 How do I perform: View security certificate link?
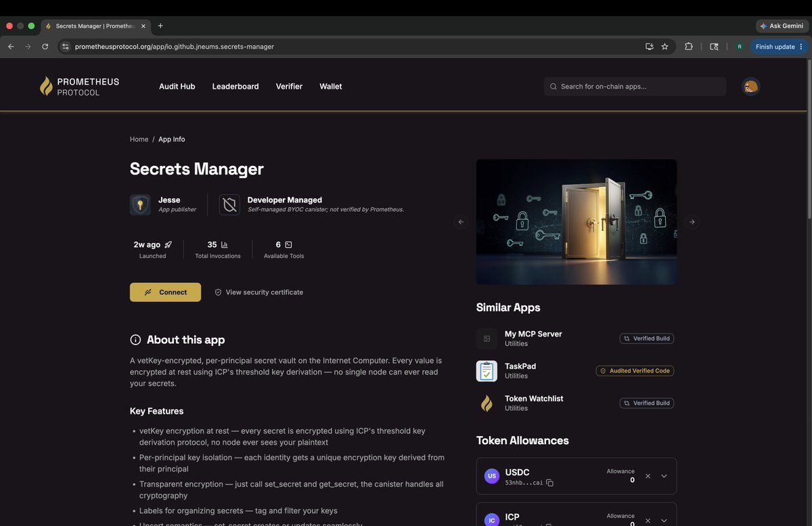[x=259, y=292]
